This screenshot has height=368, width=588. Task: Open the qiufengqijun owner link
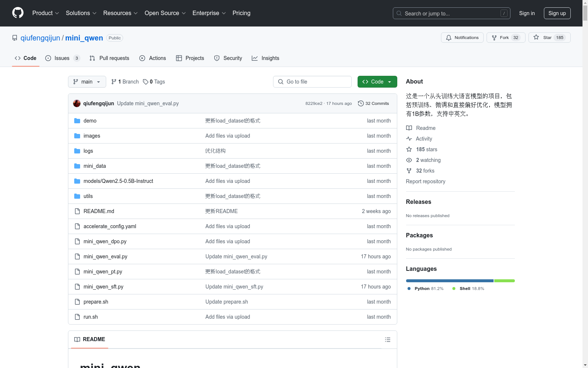coord(40,38)
